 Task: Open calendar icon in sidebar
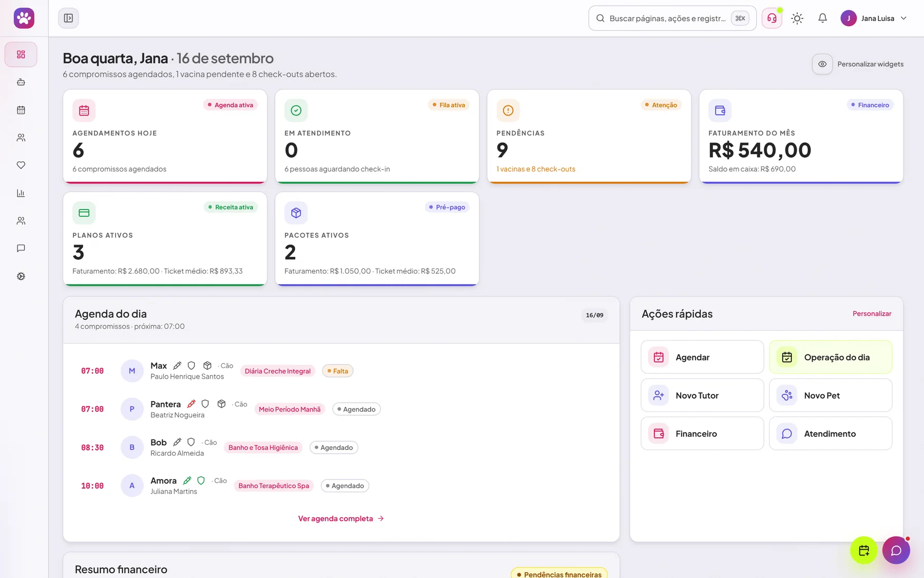click(x=21, y=110)
